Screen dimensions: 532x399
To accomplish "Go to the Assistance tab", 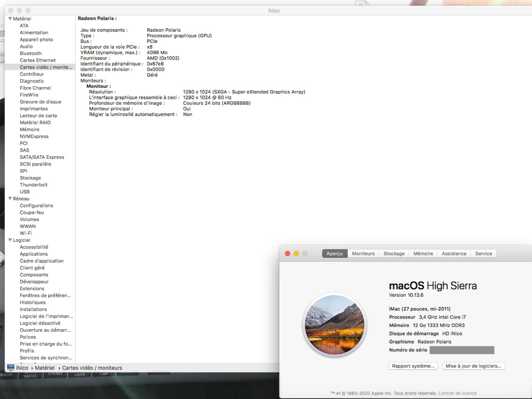I will pyautogui.click(x=454, y=253).
